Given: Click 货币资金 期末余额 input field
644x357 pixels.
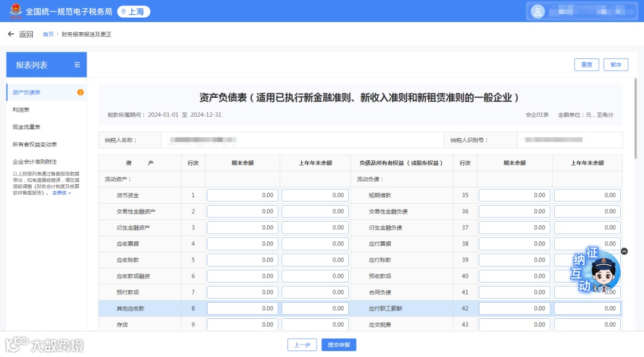Looking at the screenshot, I should (242, 195).
